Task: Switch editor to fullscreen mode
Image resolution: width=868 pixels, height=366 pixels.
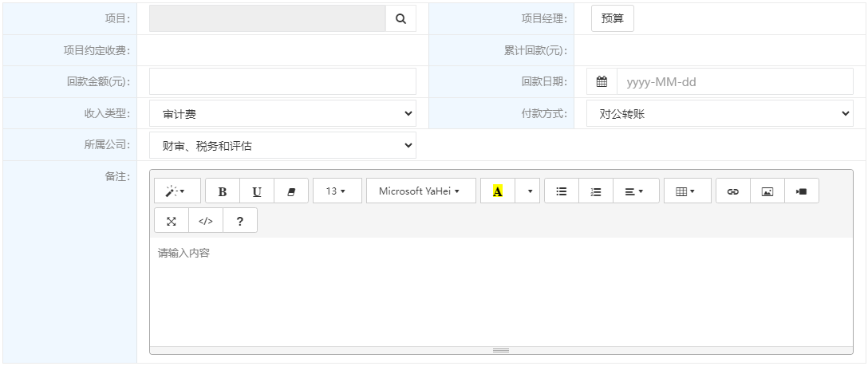Action: point(172,221)
